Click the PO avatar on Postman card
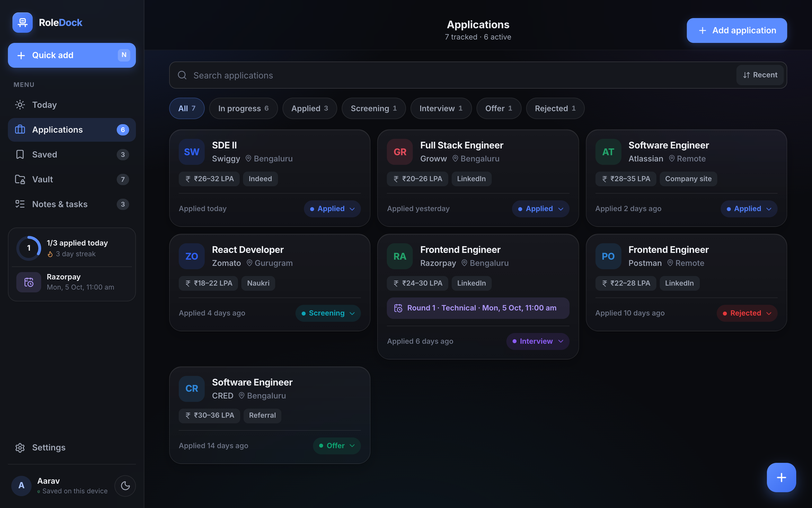Viewport: 812px width, 508px height. (608, 256)
